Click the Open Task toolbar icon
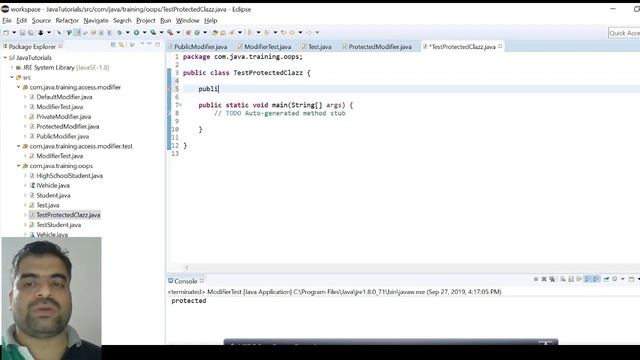The height and width of the screenshot is (360, 640). point(223,33)
